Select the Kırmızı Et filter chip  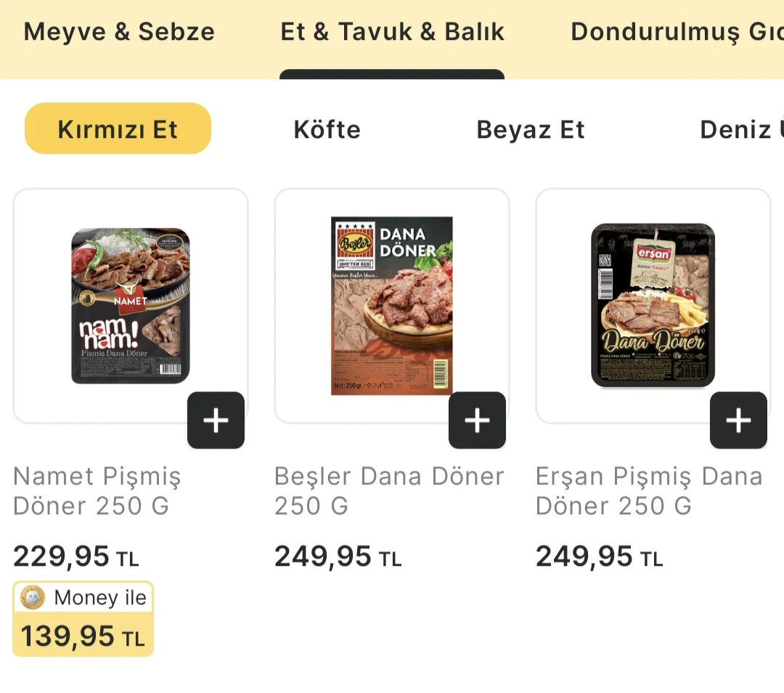click(x=118, y=129)
